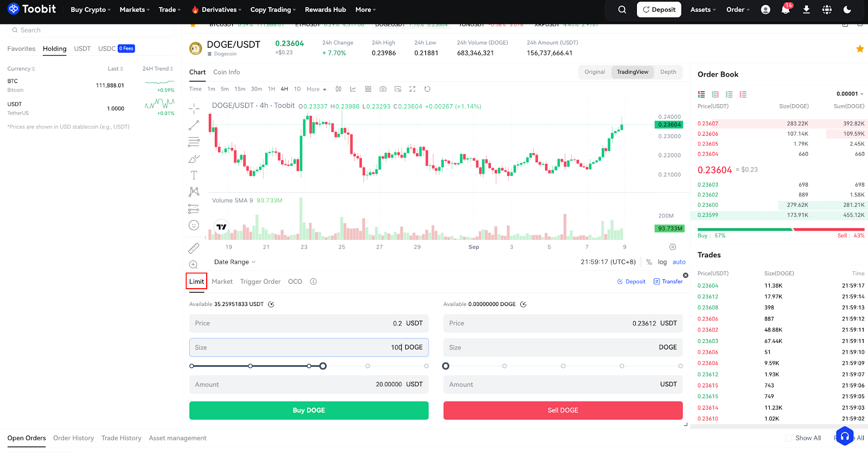The height and width of the screenshot is (453, 868).
Task: Select the brush drawing tool
Action: (x=194, y=159)
